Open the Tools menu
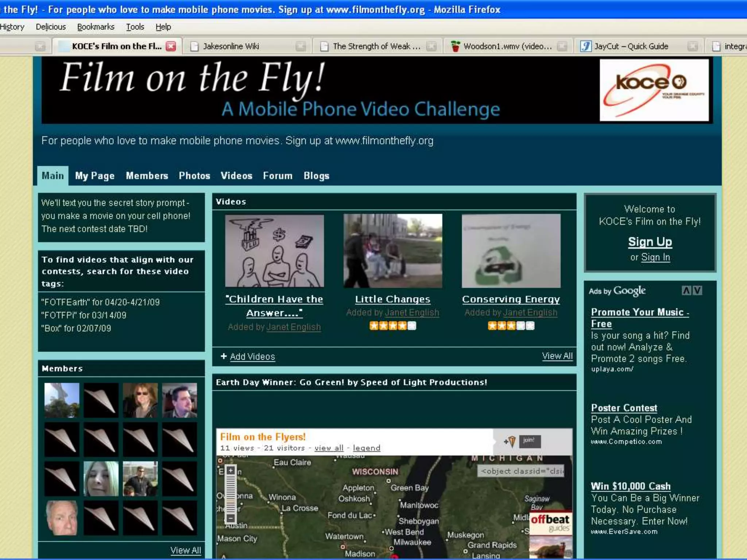Image resolution: width=747 pixels, height=560 pixels. (x=135, y=27)
